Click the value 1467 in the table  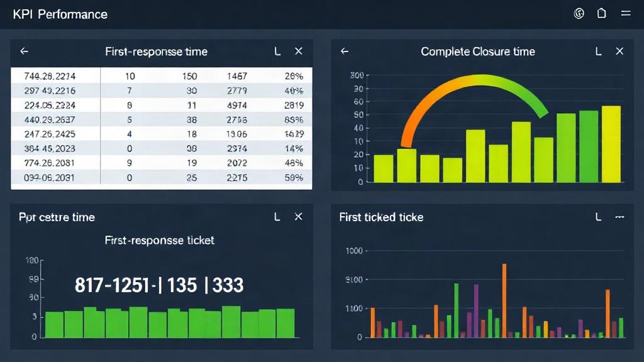point(237,76)
